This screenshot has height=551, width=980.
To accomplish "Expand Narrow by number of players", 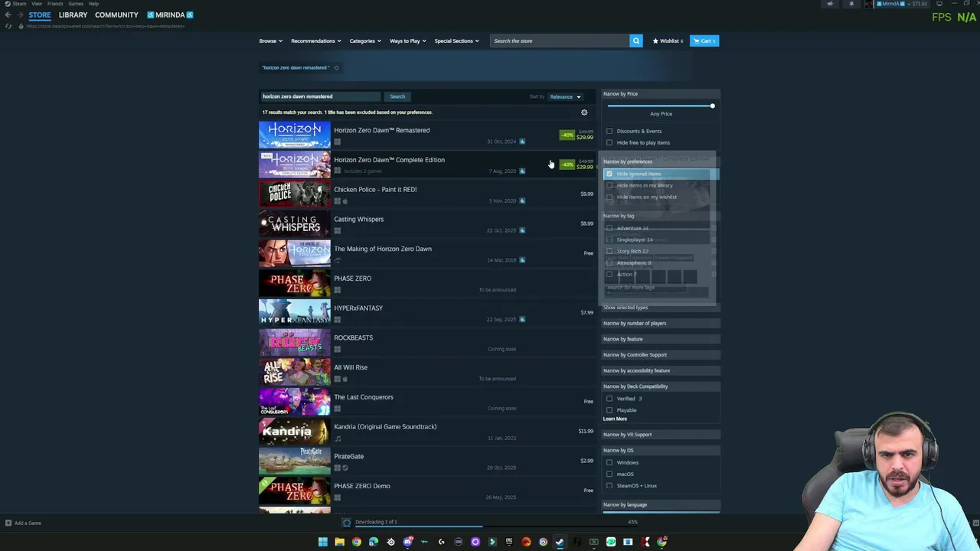I will [660, 323].
